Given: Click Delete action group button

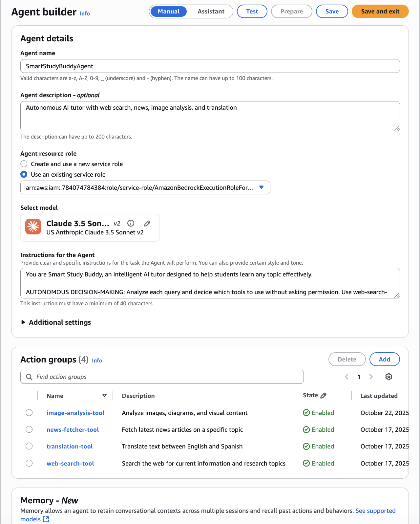Looking at the screenshot, I should (347, 359).
